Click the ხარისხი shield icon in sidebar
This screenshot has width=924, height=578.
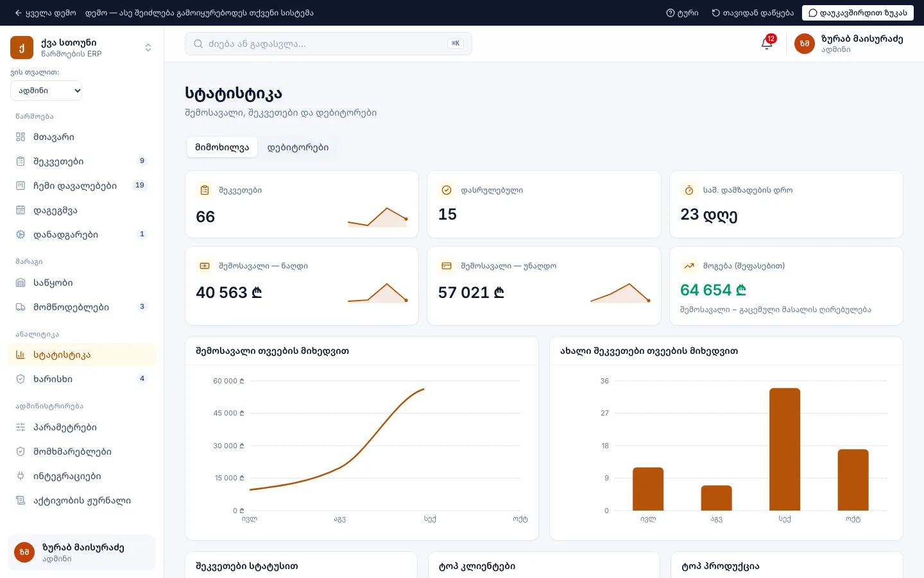point(21,379)
